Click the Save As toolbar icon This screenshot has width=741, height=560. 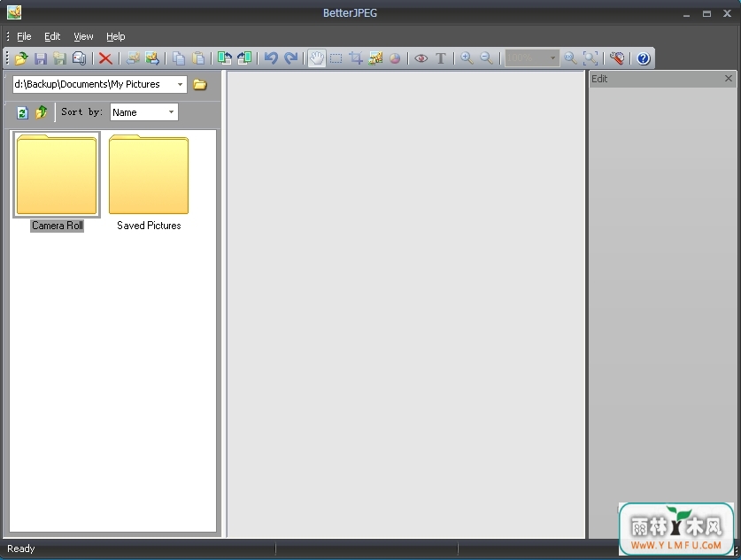pos(59,58)
